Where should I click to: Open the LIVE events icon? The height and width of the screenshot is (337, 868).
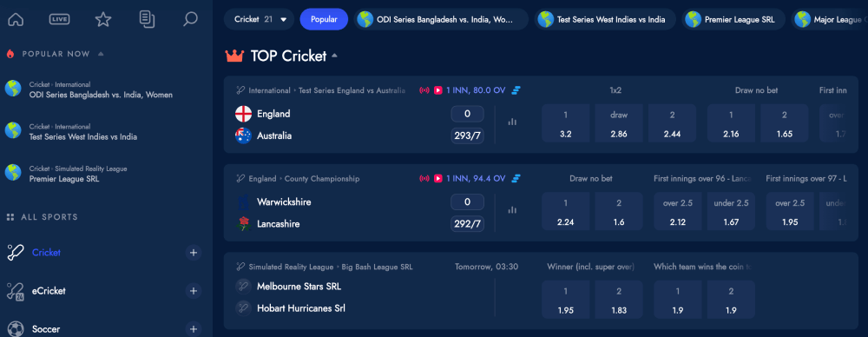tap(59, 19)
